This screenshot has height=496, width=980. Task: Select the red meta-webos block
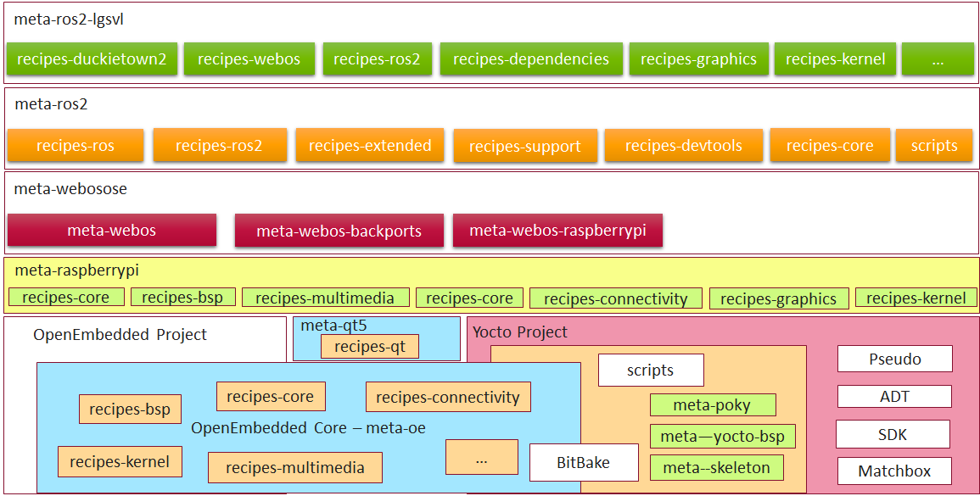111,231
